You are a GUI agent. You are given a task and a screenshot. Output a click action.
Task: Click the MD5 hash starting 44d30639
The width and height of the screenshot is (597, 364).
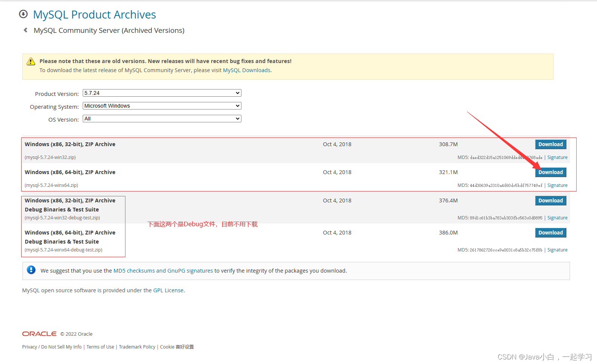(506, 185)
